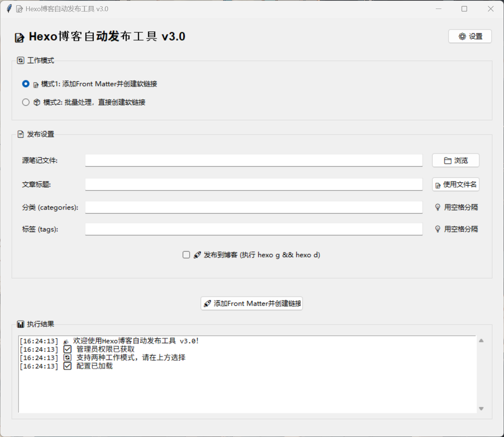The image size is (504, 437).
Task: Maximize the Hexo tool window
Action: pos(464,9)
